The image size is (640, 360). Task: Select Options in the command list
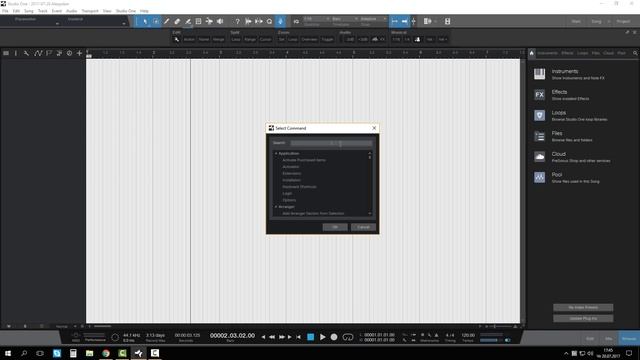point(289,200)
